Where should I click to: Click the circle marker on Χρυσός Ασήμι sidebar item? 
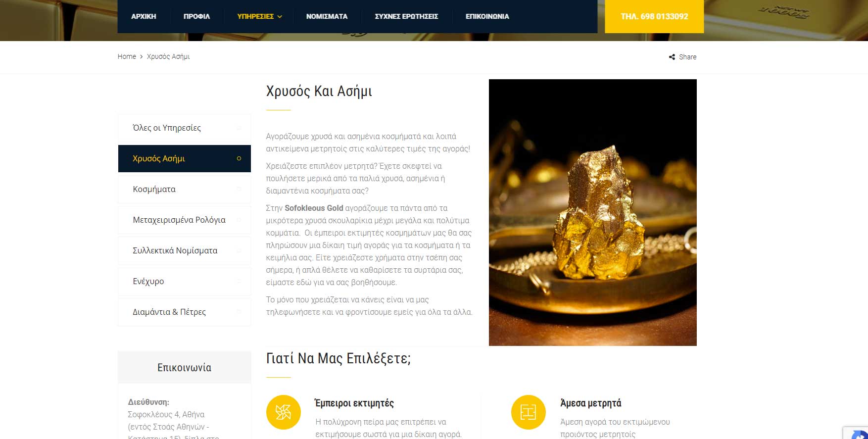coord(239,158)
